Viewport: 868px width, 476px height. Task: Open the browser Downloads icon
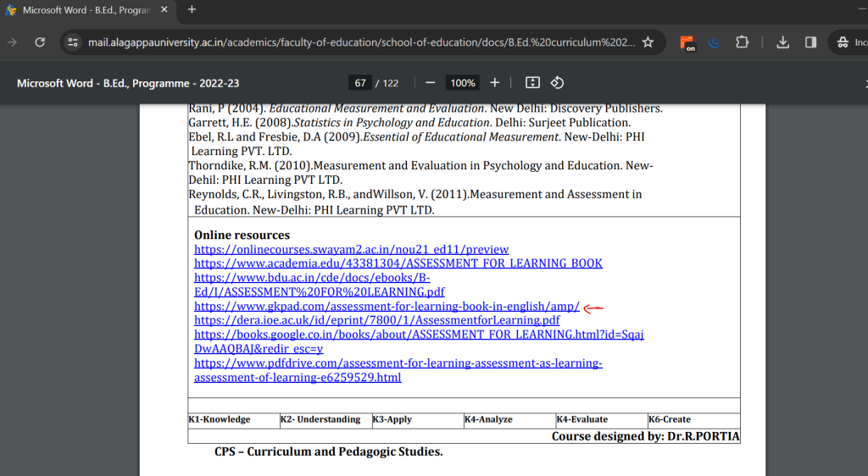[782, 42]
